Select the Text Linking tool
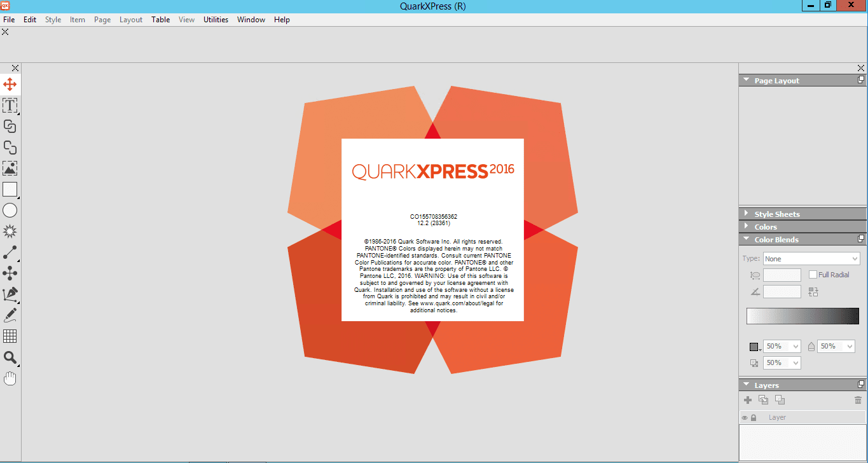Screen dimensions: 868x463 pos(10,126)
